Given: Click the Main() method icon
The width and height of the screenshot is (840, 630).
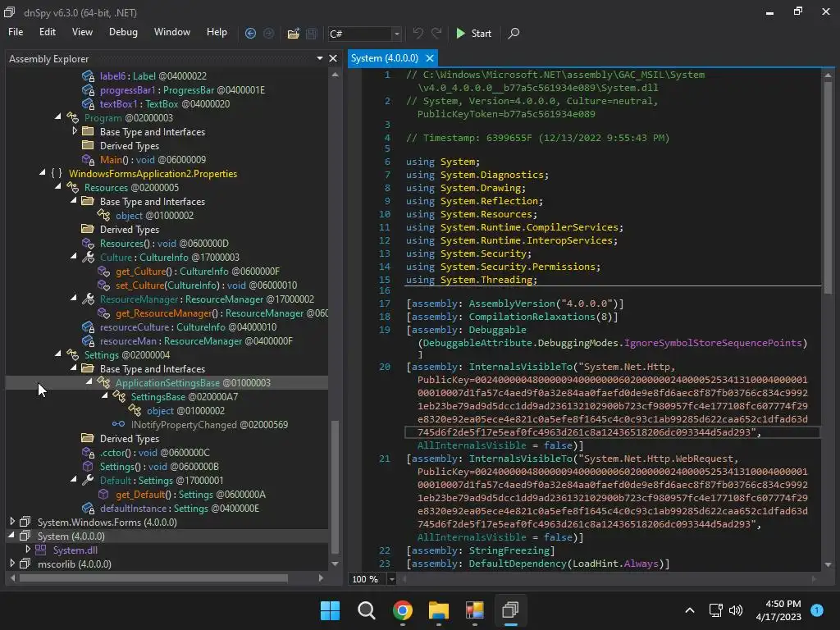Looking at the screenshot, I should coord(88,160).
